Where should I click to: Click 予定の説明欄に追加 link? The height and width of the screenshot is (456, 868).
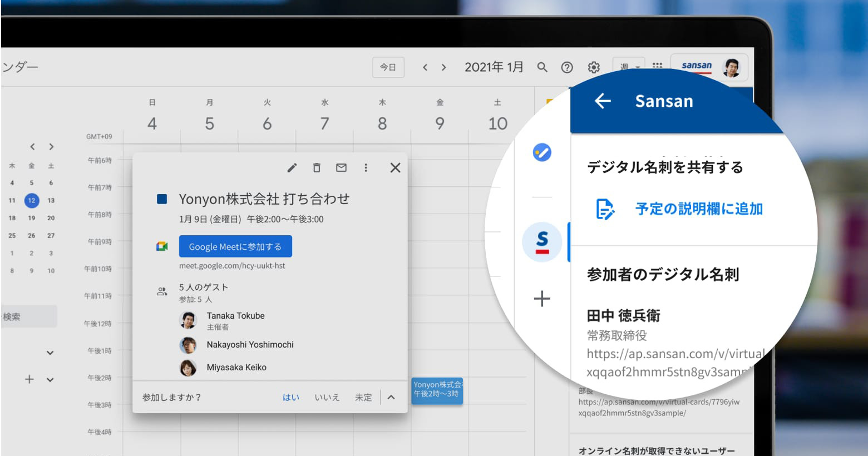[x=699, y=209]
